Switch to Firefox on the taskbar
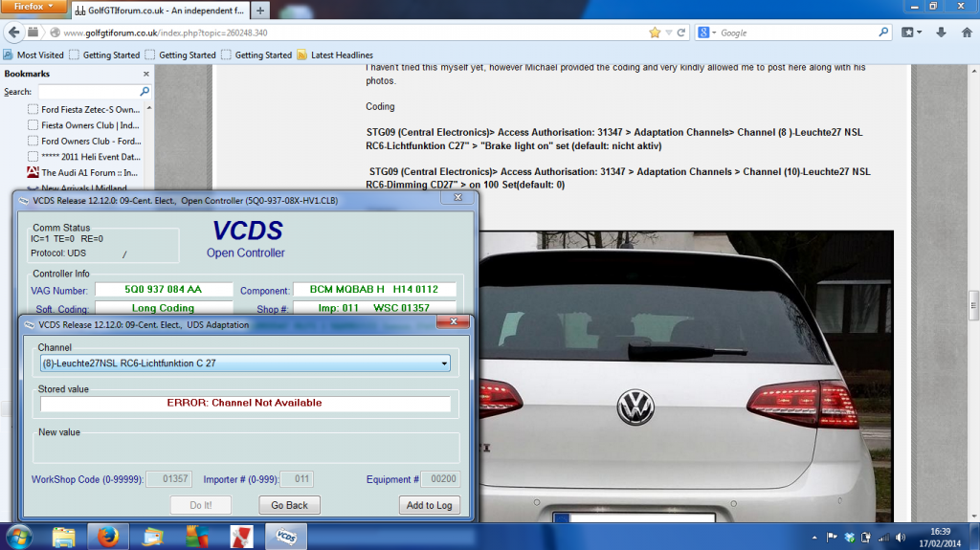The width and height of the screenshot is (980, 550). coord(107,537)
